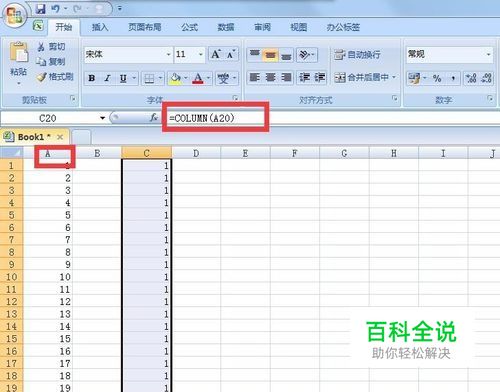Viewport: 500px width, 392px height.
Task: Click the text orientation icon
Action: point(304,54)
